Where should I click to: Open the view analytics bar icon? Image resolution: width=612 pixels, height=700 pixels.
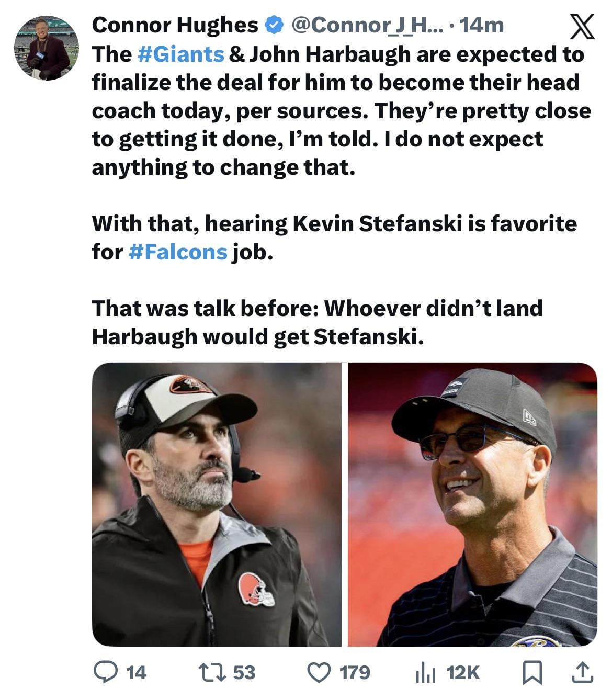point(425,673)
